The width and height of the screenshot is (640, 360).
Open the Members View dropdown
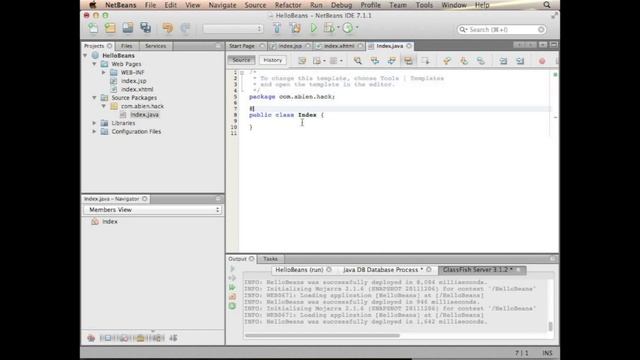pyautogui.click(x=153, y=210)
